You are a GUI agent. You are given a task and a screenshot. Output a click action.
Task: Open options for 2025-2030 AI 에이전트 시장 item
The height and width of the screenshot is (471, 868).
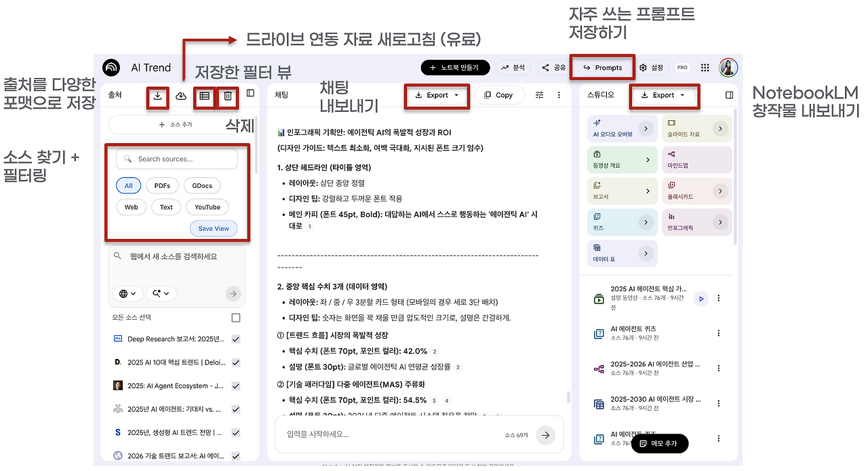pos(719,404)
